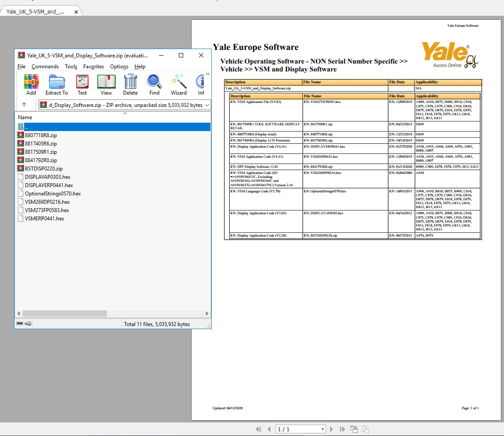Open the Tools menu

71,67
